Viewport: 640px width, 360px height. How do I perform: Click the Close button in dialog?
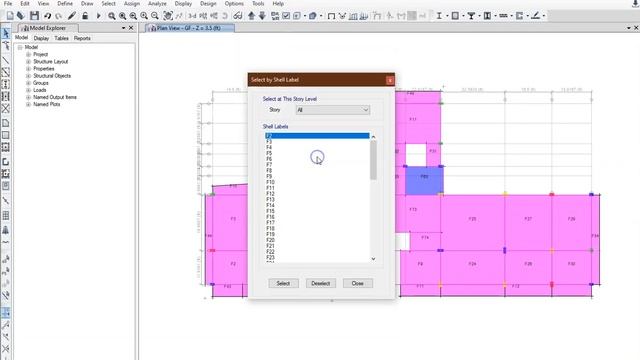pos(358,283)
